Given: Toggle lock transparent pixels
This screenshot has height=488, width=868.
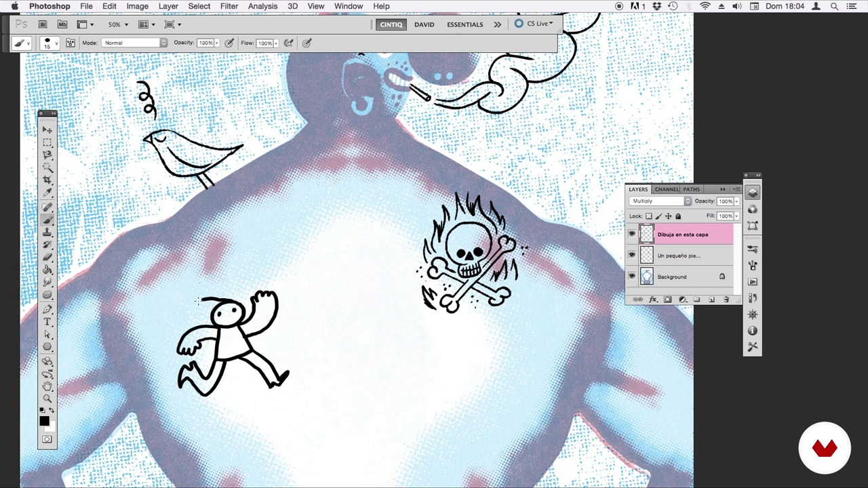Looking at the screenshot, I should [648, 216].
